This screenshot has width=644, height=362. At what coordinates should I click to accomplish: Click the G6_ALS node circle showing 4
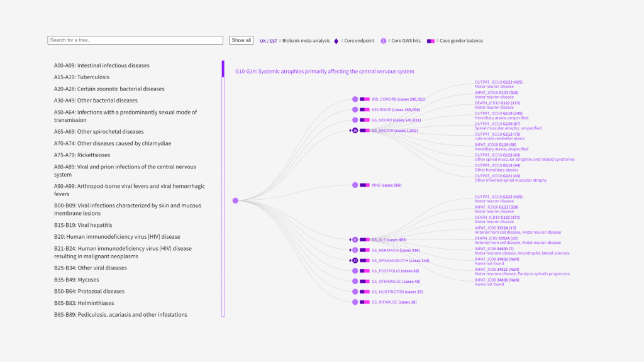pos(355,239)
